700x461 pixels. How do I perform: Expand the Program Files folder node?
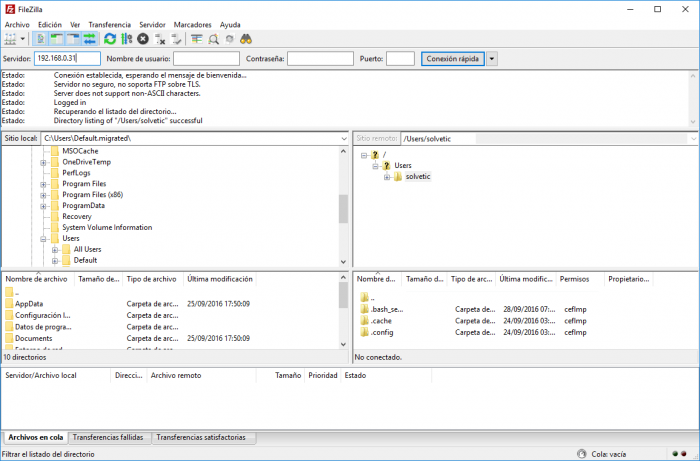[x=43, y=184]
